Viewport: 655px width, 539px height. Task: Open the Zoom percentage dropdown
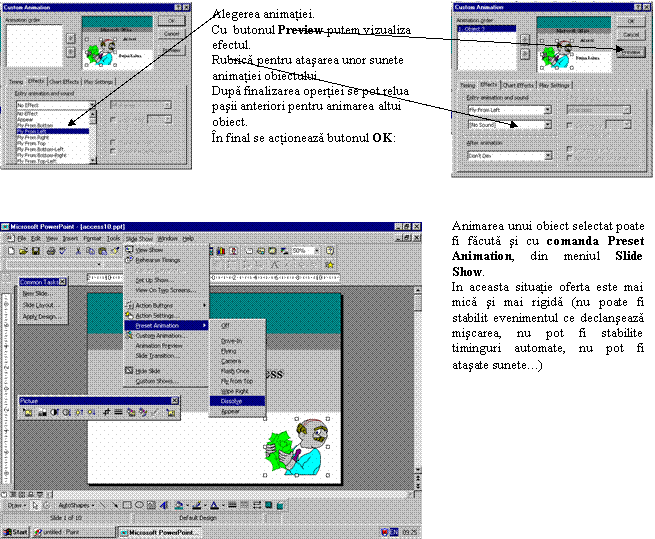tap(315, 251)
